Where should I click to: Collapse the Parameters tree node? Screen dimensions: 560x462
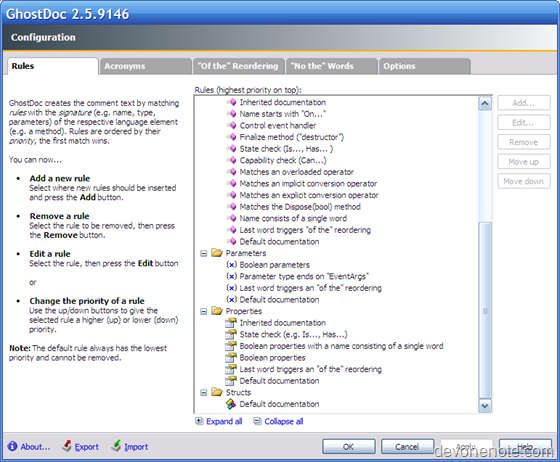click(204, 253)
